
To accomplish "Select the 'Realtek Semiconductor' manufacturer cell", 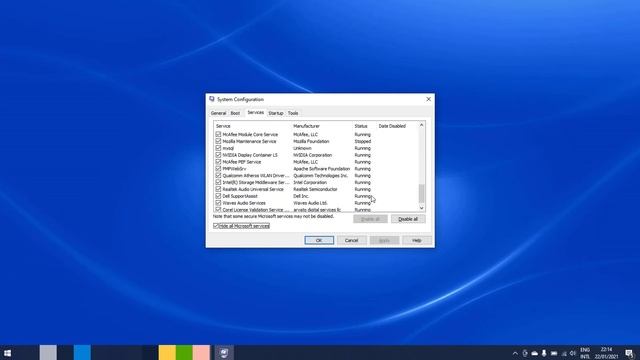I will [x=315, y=189].
